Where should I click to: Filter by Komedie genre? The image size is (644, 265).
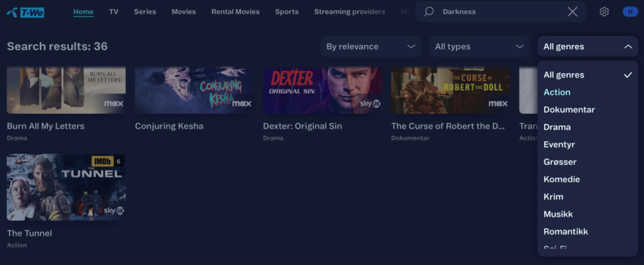[561, 179]
